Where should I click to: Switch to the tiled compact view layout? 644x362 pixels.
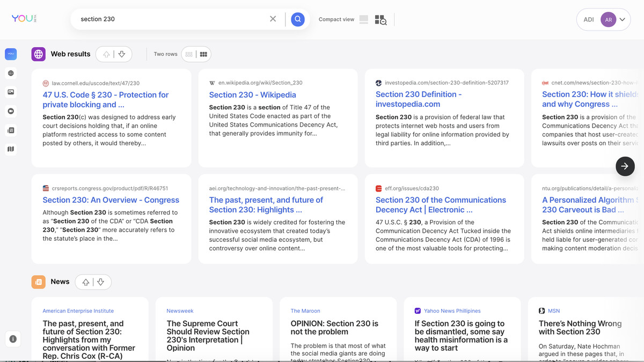(x=380, y=20)
